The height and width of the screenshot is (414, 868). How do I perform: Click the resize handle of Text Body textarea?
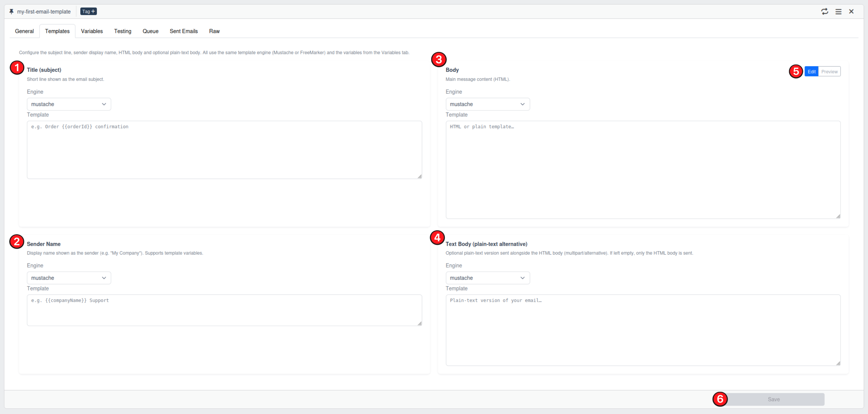coord(838,363)
